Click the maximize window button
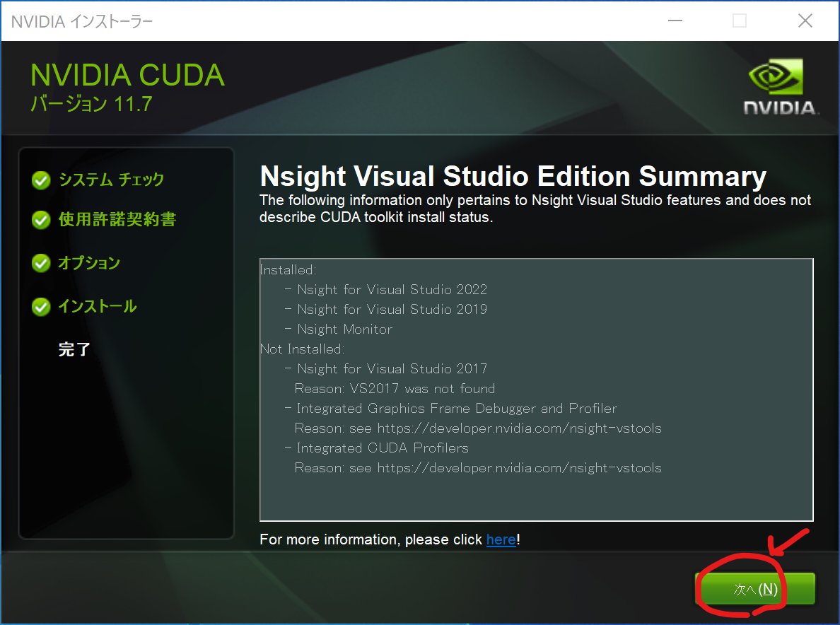 (x=740, y=21)
